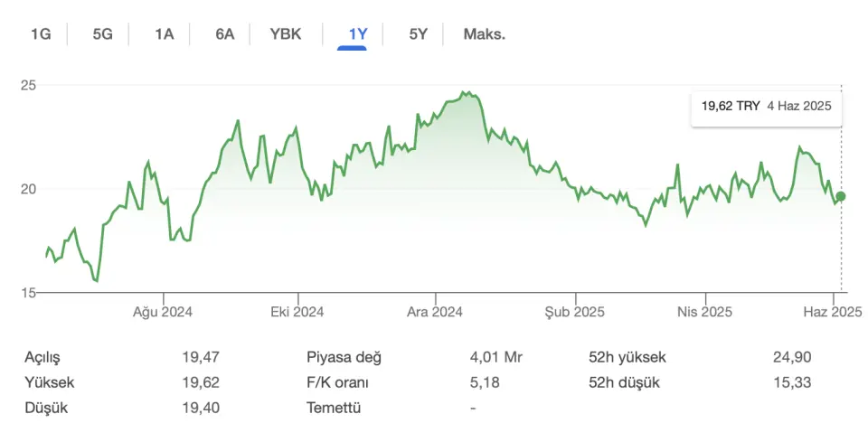Click the Nis 2025 axis label
This screenshot has width=868, height=442.
click(704, 312)
